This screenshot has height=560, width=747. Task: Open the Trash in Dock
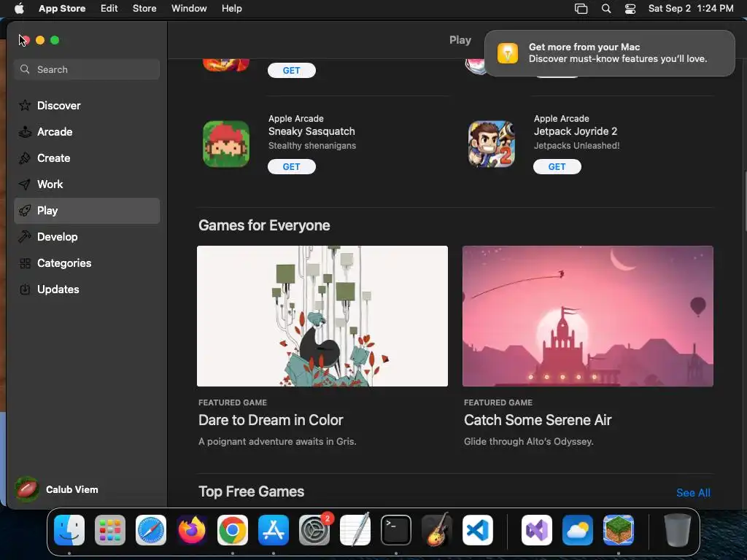tap(678, 530)
